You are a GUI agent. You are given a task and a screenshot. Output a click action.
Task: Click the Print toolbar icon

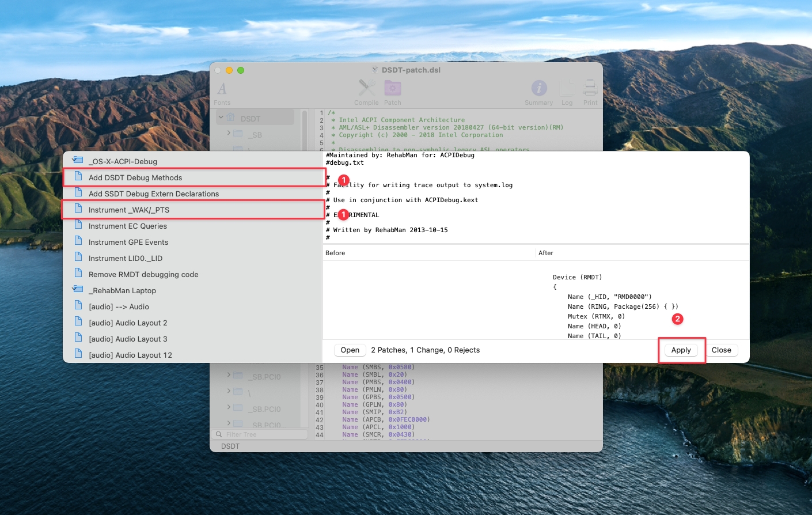point(590,88)
